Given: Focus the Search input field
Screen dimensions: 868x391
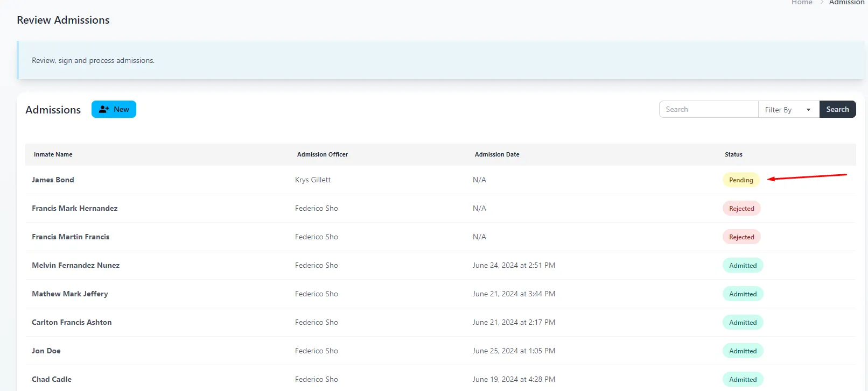Looking at the screenshot, I should tap(708, 109).
